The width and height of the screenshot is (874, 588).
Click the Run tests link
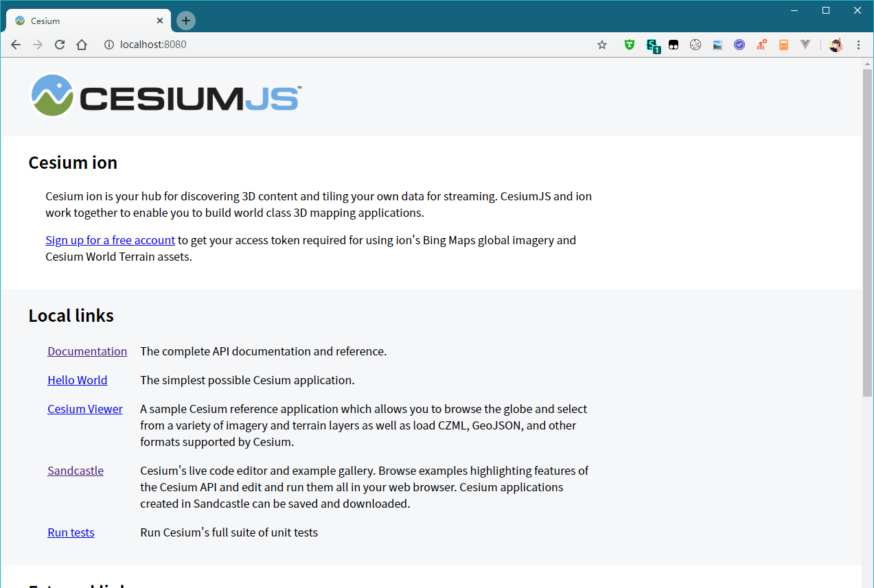click(x=71, y=532)
